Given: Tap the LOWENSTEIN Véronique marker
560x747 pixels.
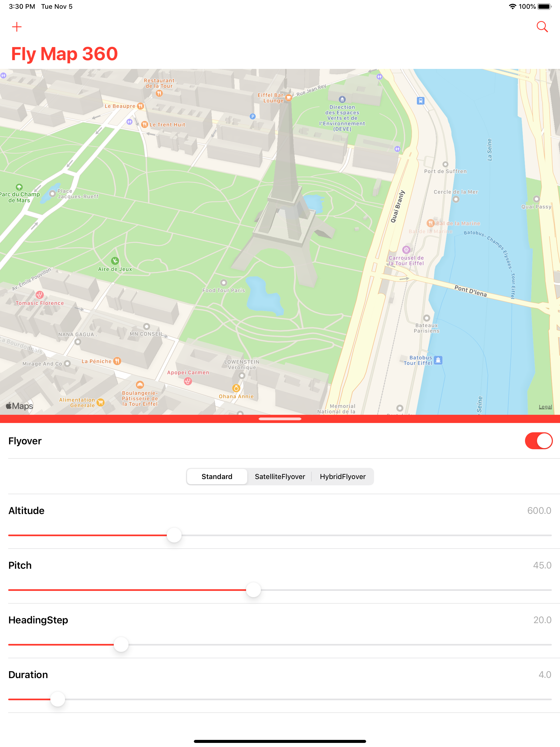Looking at the screenshot, I should [x=242, y=375].
